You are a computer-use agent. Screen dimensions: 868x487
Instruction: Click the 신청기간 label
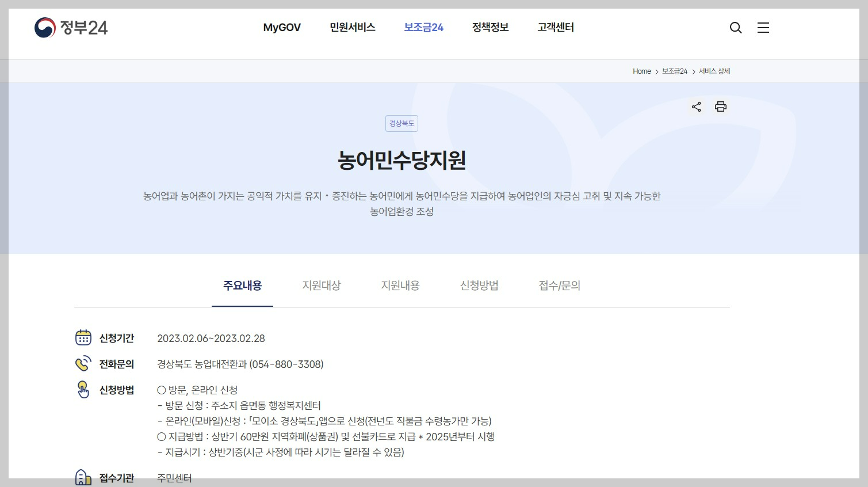117,338
